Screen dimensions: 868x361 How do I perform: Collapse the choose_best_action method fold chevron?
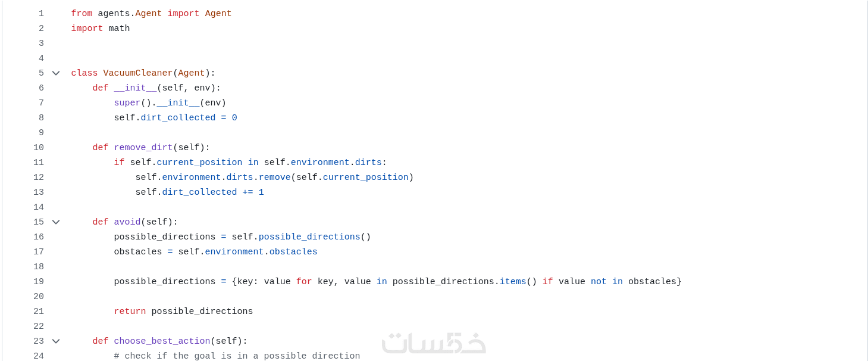tap(56, 341)
